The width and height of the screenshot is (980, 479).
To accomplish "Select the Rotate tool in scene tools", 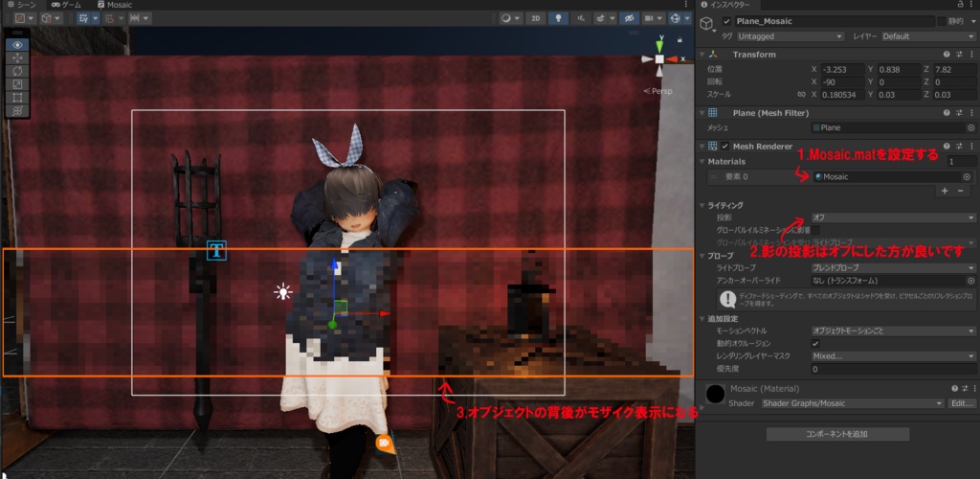I will (17, 71).
